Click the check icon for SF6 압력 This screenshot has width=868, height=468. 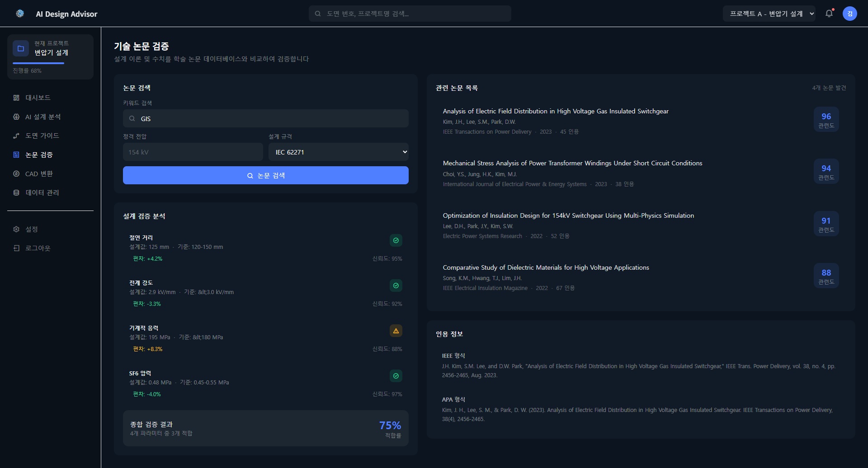click(x=396, y=376)
